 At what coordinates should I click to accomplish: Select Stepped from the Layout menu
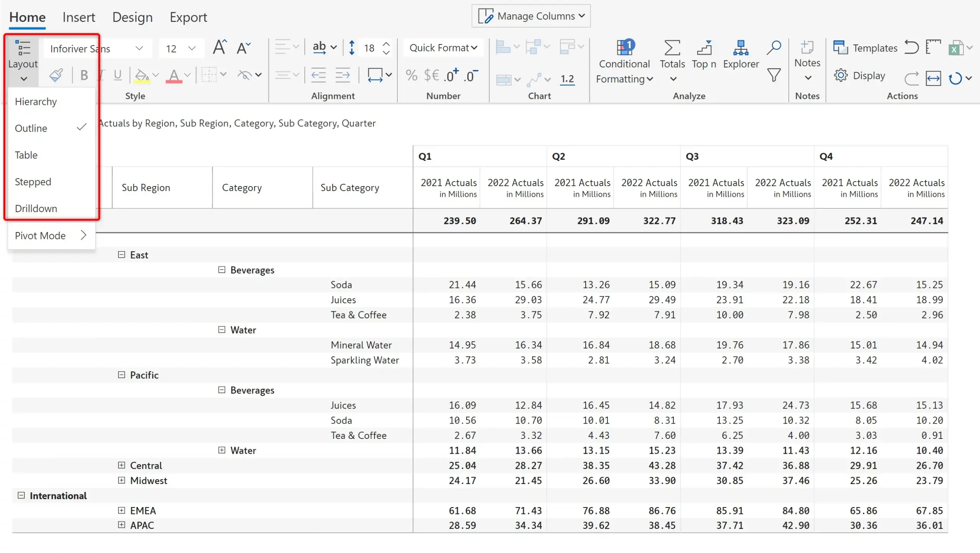coord(33,182)
